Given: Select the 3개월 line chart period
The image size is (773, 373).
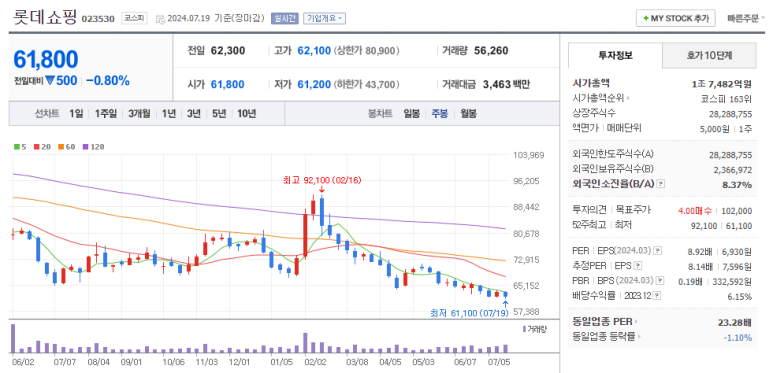Looking at the screenshot, I should click(x=139, y=113).
